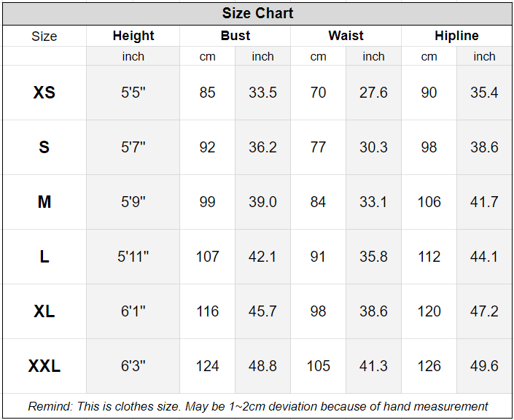514x420 pixels.
Task: Click waist inch value 27.6 for XS
Action: pyautogui.click(x=373, y=93)
